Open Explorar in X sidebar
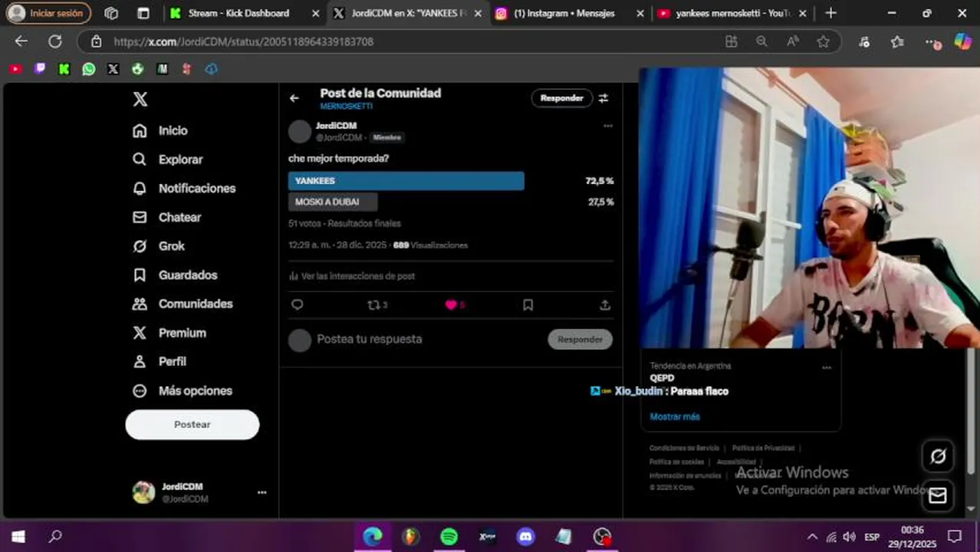The height and width of the screenshot is (552, 980). 168,159
